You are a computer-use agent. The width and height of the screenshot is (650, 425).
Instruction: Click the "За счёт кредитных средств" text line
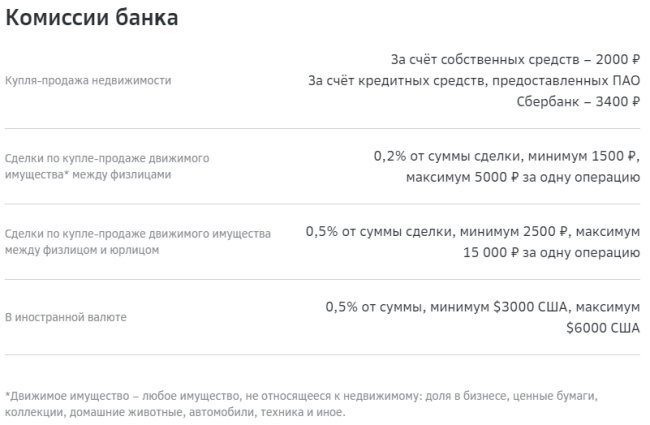(474, 81)
